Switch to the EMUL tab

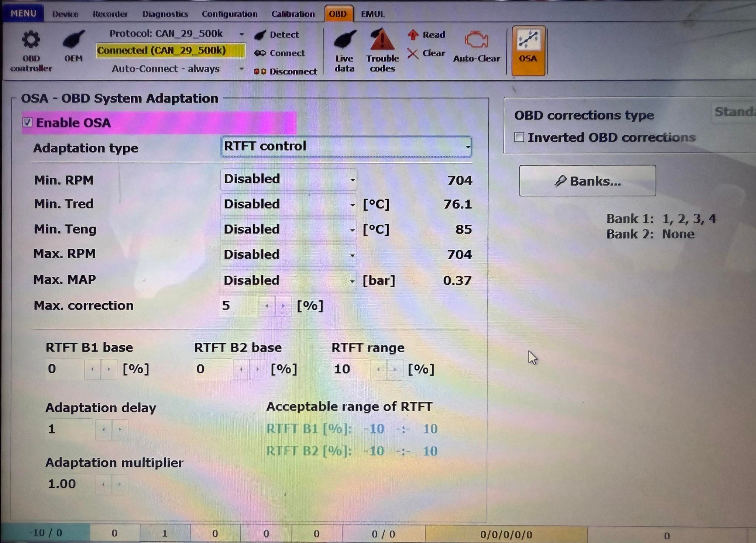(372, 14)
